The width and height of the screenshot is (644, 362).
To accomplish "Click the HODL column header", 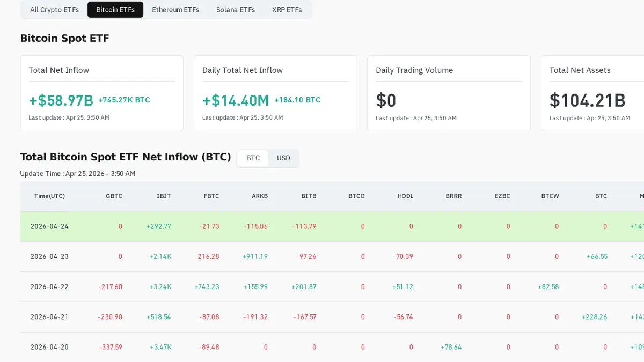I will 405,196.
